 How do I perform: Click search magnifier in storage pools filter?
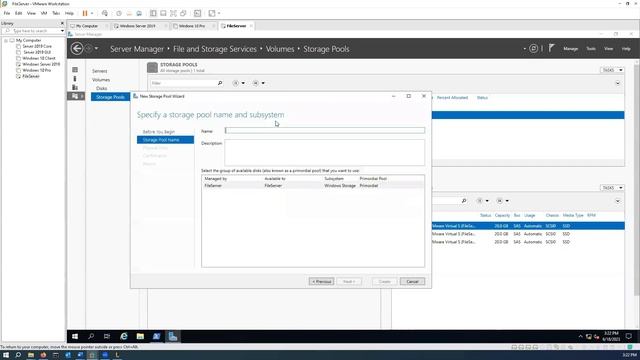click(x=220, y=83)
